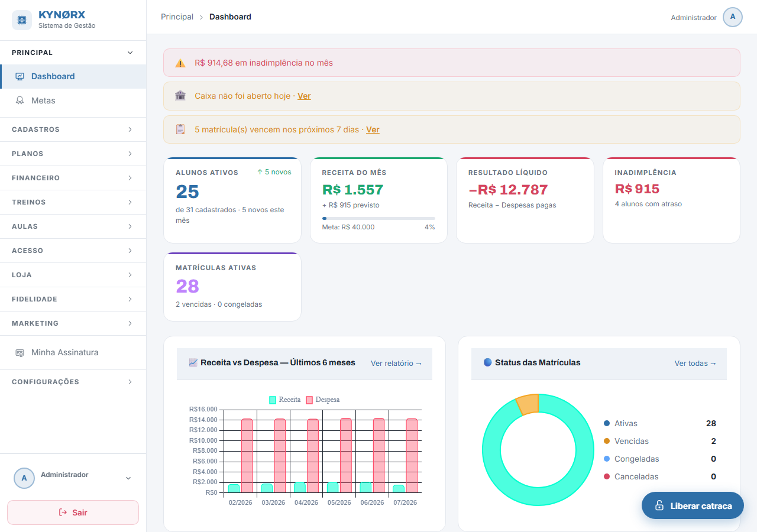Click the Matrículas Ativas card value 28
This screenshot has width=757, height=532.
coord(187,286)
